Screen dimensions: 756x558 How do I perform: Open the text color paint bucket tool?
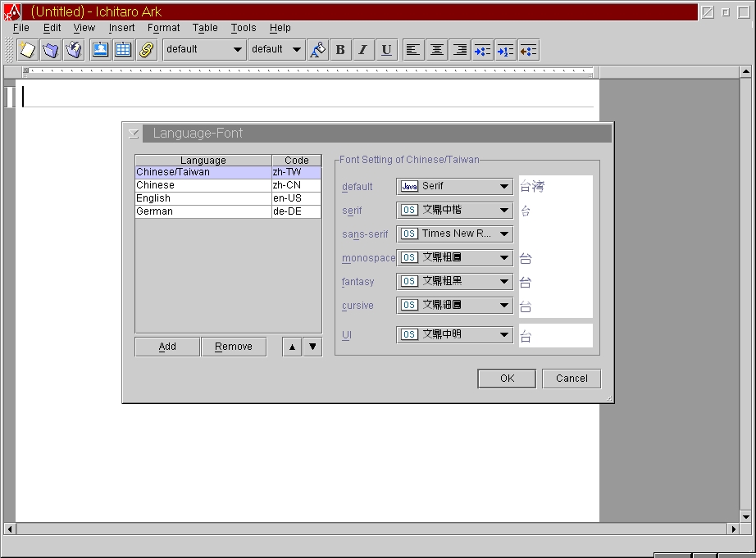point(317,50)
